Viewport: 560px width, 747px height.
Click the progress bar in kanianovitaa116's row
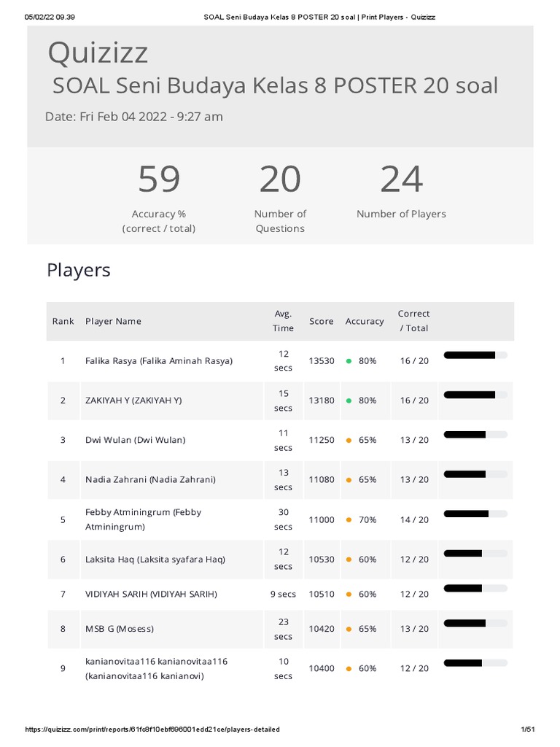coord(475,663)
